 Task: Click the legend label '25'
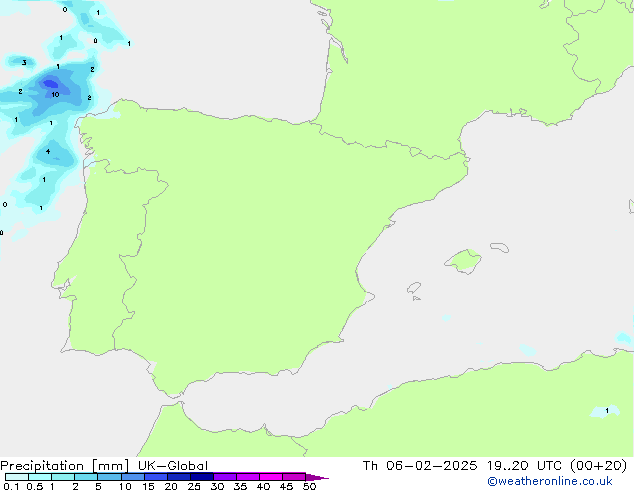pos(194,486)
